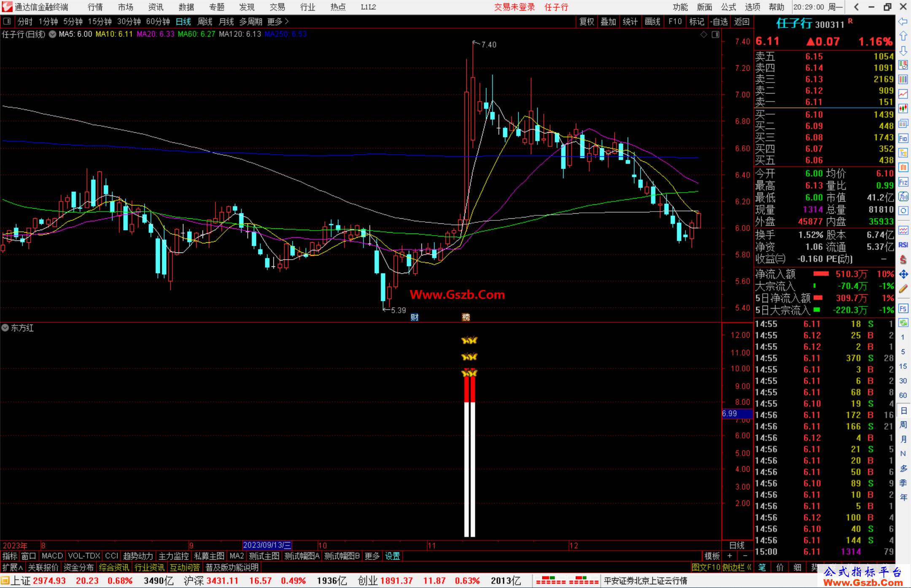Click the red S icon in sidebar
This screenshot has width=911, height=588.
[x=903, y=259]
